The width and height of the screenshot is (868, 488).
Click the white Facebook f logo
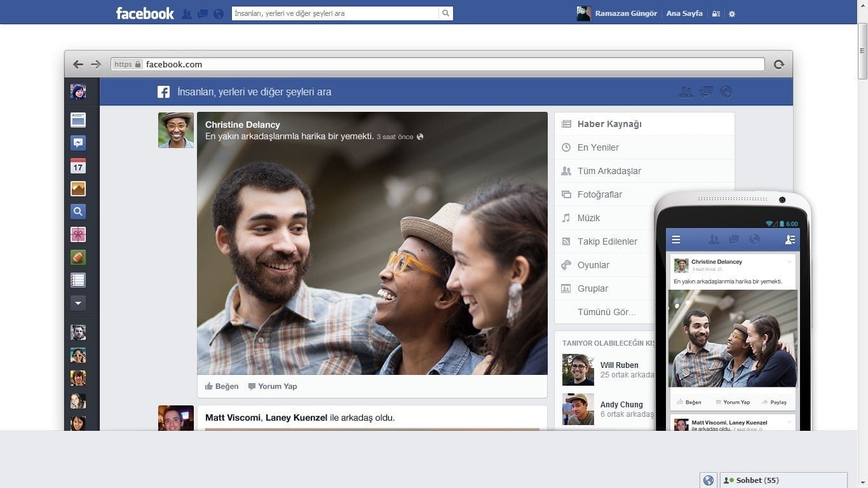pyautogui.click(x=163, y=92)
